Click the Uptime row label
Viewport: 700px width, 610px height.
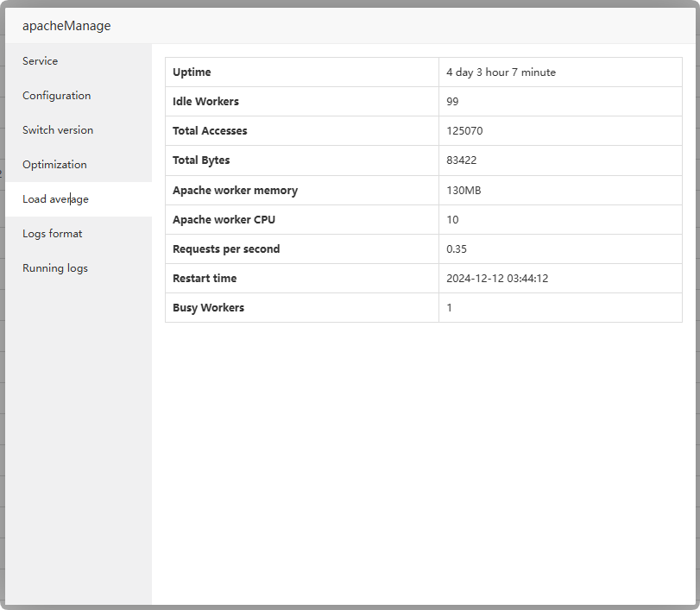(192, 72)
